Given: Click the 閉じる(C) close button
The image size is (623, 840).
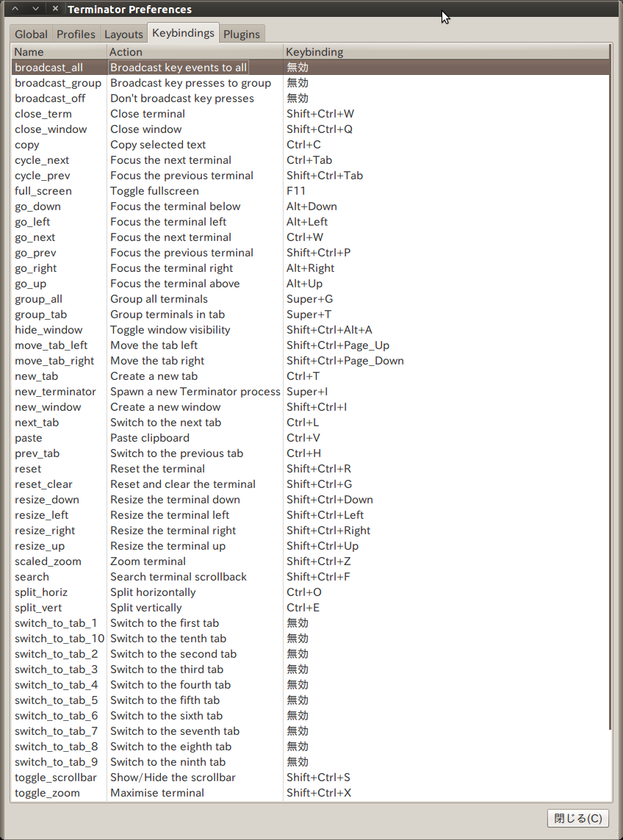Looking at the screenshot, I should point(578,818).
